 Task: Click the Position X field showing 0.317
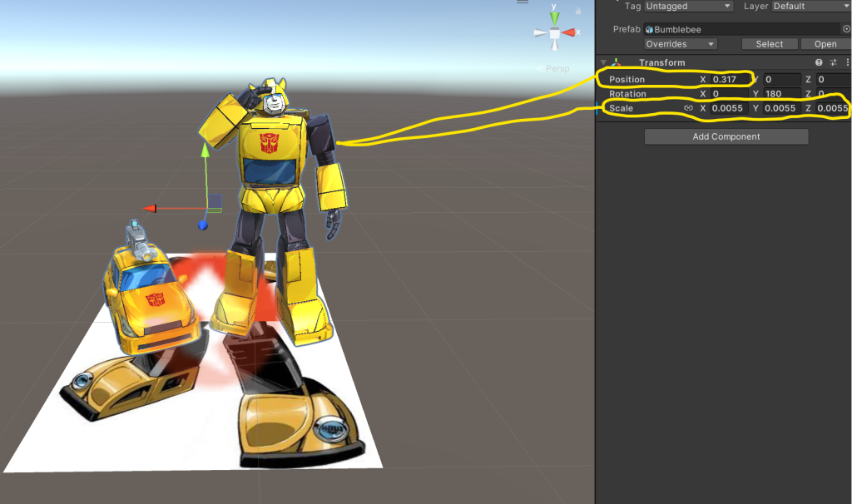click(x=731, y=79)
